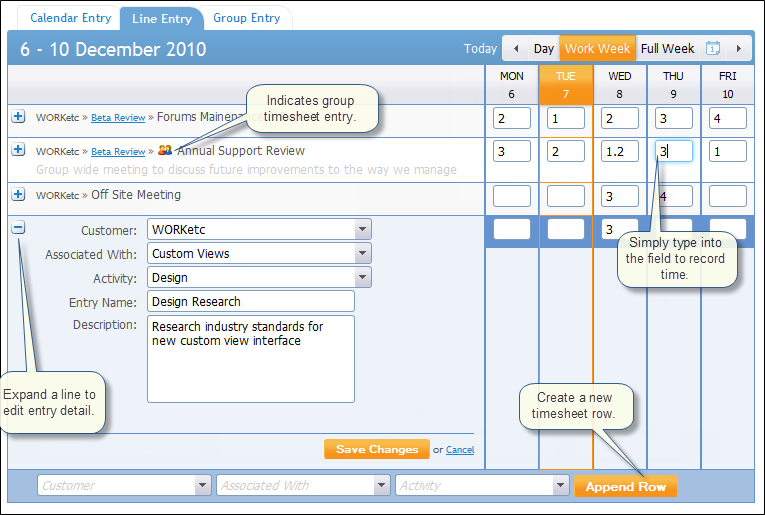Open bottom Customer dropdown for new row
Screen dimensions: 765x515
click(x=201, y=485)
